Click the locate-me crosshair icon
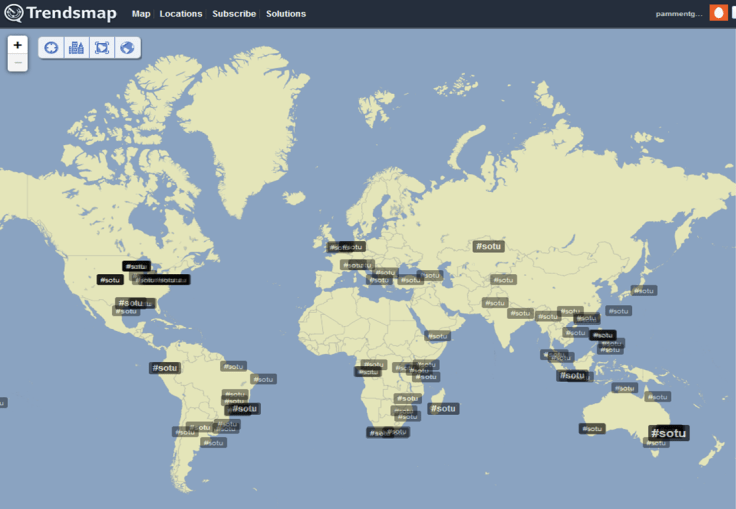 point(51,48)
